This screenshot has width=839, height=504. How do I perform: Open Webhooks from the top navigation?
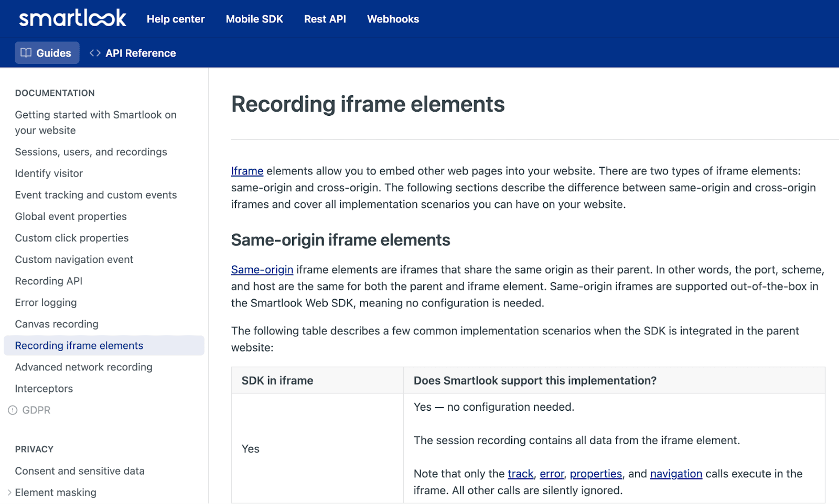[x=393, y=19]
